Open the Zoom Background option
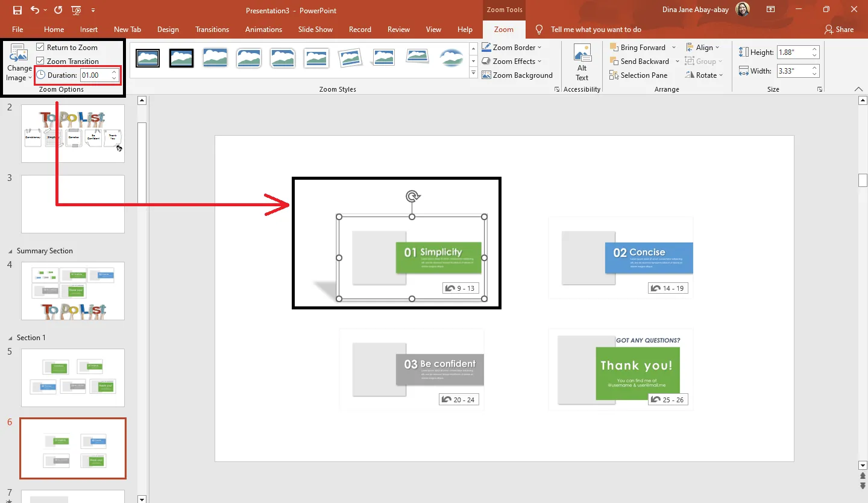 [517, 75]
